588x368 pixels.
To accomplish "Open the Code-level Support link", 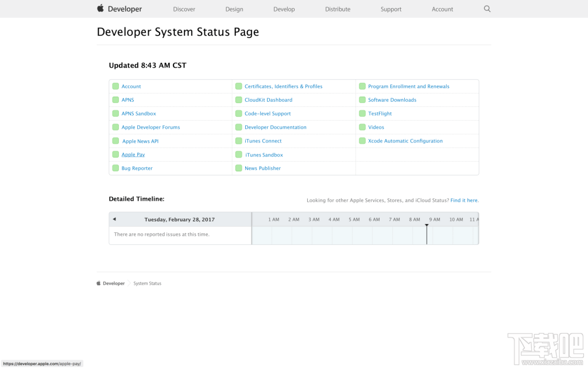I will click(x=268, y=113).
